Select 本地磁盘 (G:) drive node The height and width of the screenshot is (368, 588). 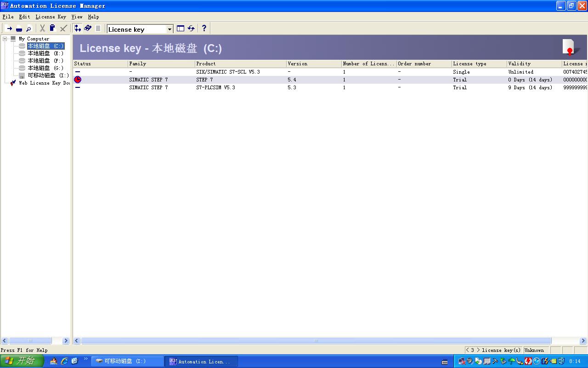point(45,68)
